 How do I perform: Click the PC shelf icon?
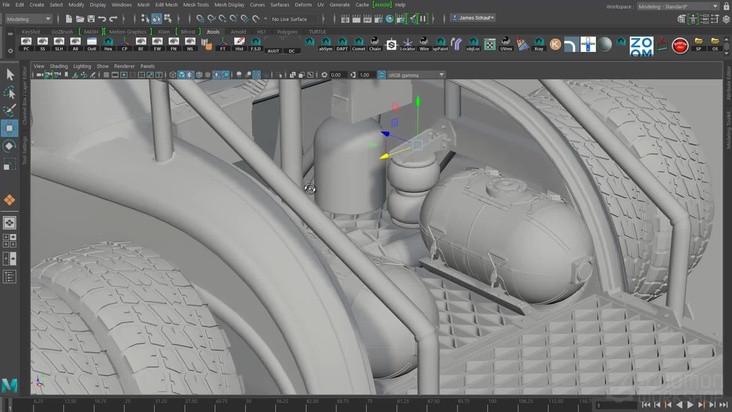[26, 44]
